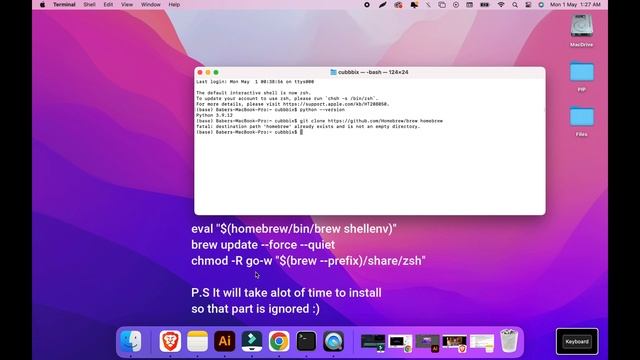Screen dimensions: 640x360
Task: Click the 'python --version' command line
Action: click(x=270, y=110)
